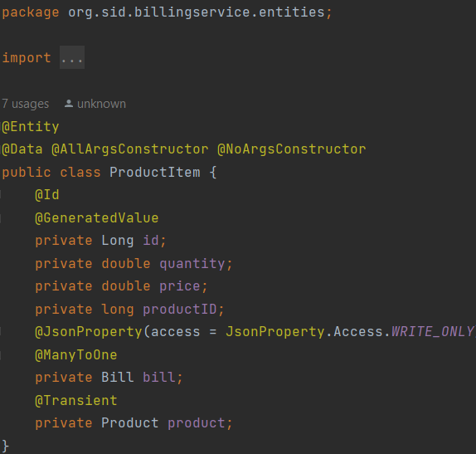Click the @GeneratedValue annotation
476x454 pixels.
click(96, 218)
